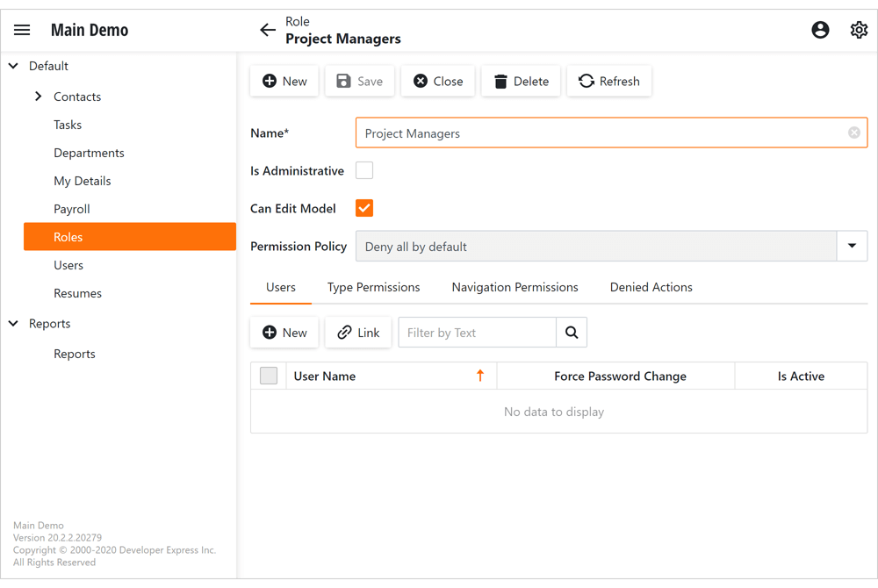Viewport: 878px width, 588px height.
Task: Click the New button above the users grid
Action: (284, 332)
